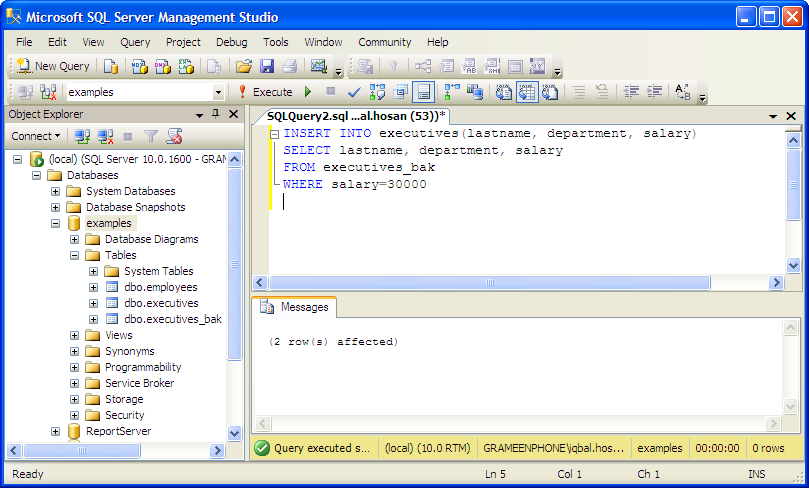Toggle IntelliSense Enabled button
This screenshot has width=809, height=488.
pos(424,92)
